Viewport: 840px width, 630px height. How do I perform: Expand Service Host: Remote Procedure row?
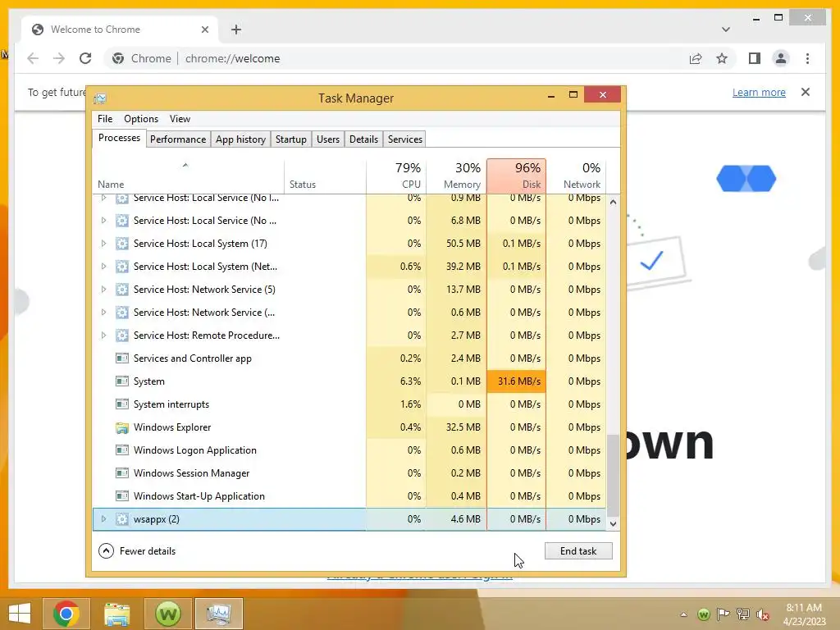(x=103, y=336)
